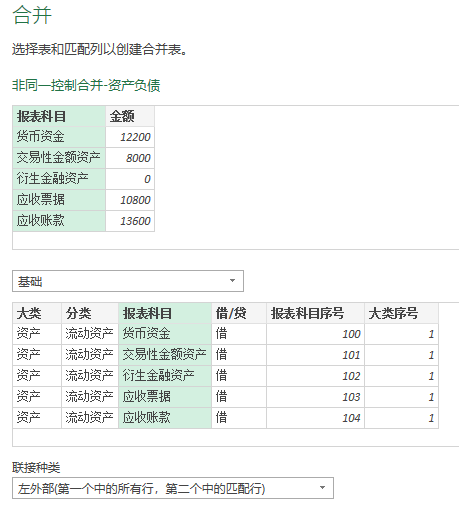459x505 pixels.
Task: Click the 流动资产 cell in the 应收账款 row
Action: 90,418
